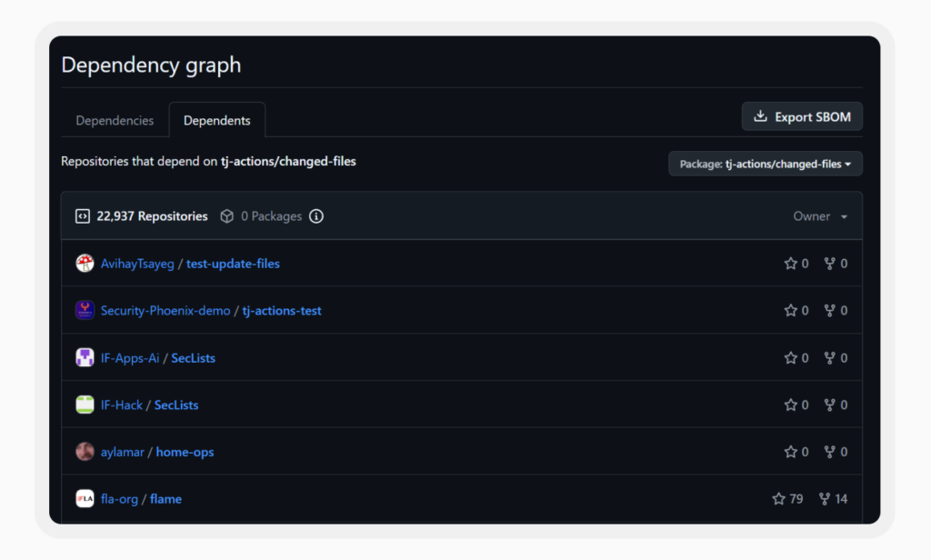Switch to the Dependencies tab
Image resolution: width=931 pixels, height=560 pixels.
point(115,120)
